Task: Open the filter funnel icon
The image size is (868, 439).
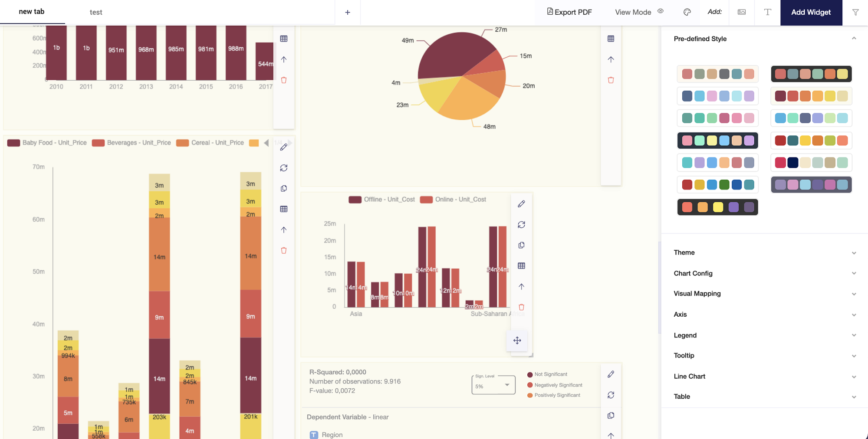Action: [x=855, y=12]
